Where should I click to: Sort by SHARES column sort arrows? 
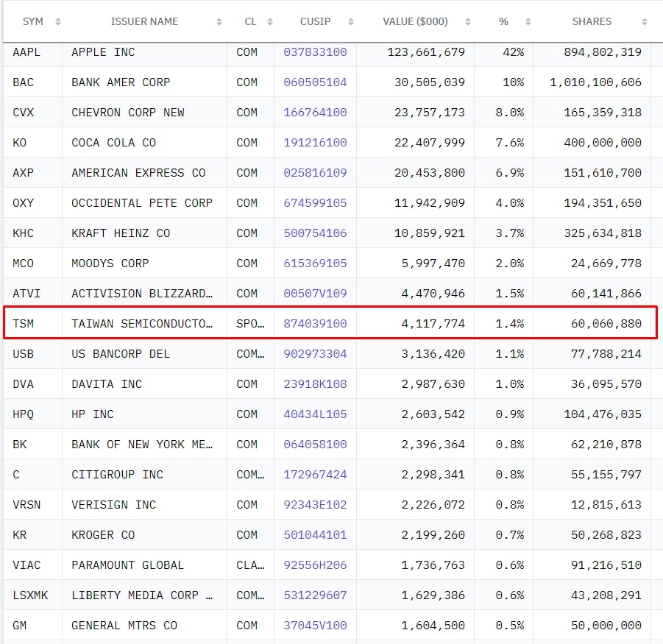tap(645, 21)
